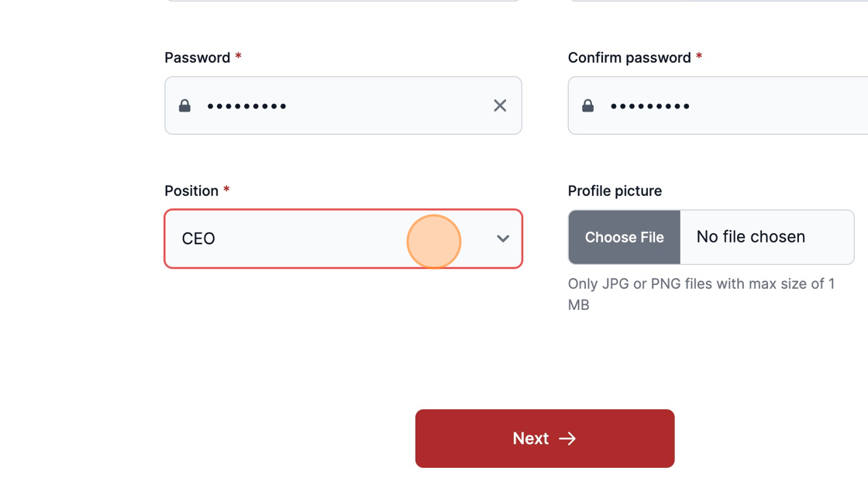Clear the Password field using X icon
Viewport: 868px width, 485px height.
click(500, 105)
